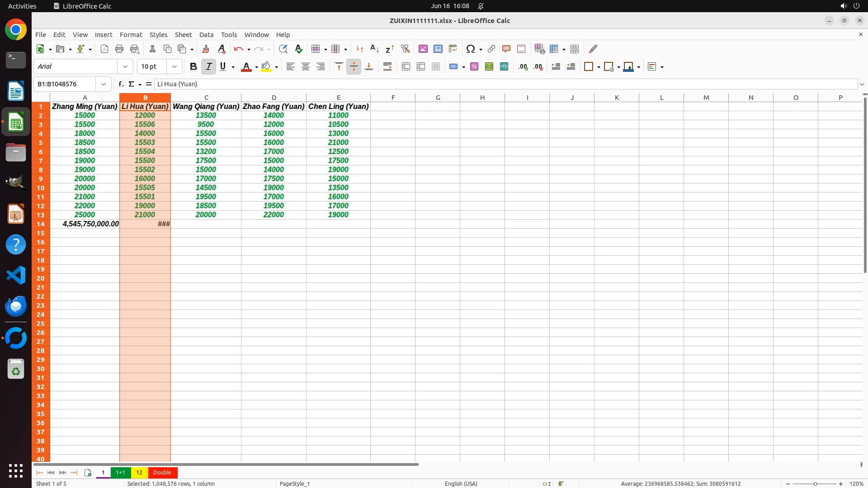Click the zoom slider in status bar
This screenshot has height=488, width=868.
[x=815, y=483]
